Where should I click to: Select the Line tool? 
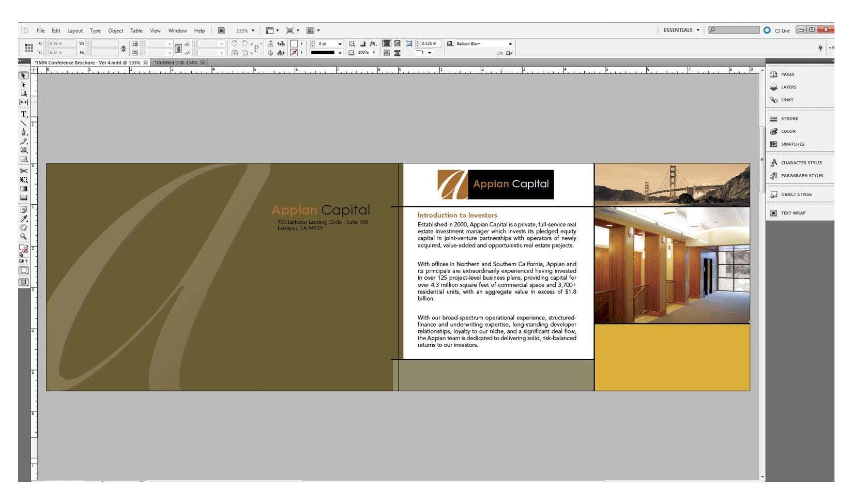pos(23,123)
